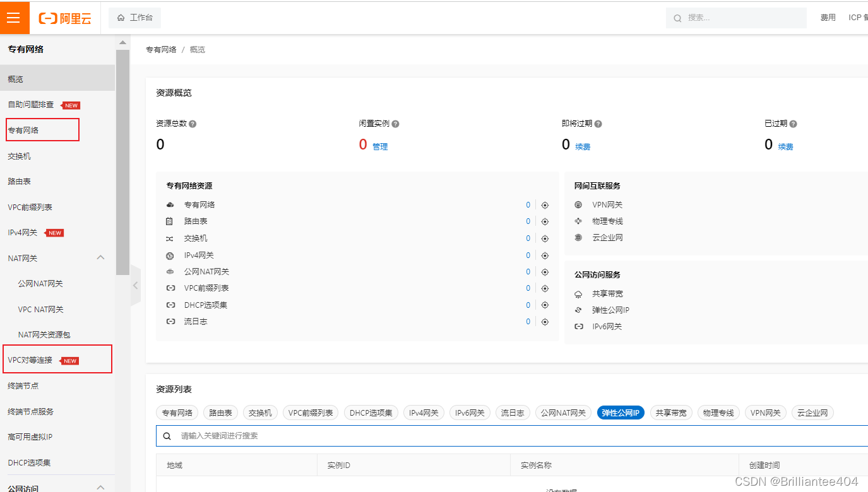This screenshot has width=868, height=492.
Task: Click the locate icon in 专有网络 resource row
Action: point(545,205)
